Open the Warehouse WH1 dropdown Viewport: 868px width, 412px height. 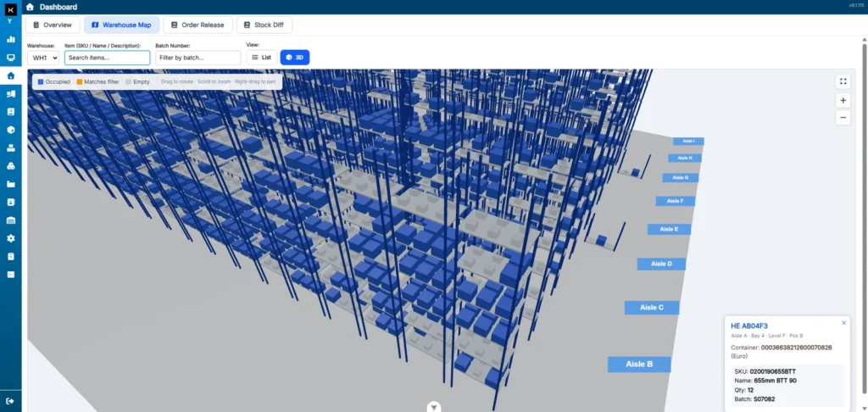pyautogui.click(x=43, y=58)
